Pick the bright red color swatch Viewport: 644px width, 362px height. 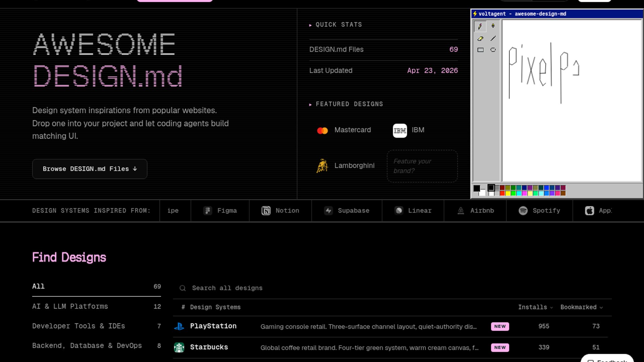pyautogui.click(x=502, y=193)
